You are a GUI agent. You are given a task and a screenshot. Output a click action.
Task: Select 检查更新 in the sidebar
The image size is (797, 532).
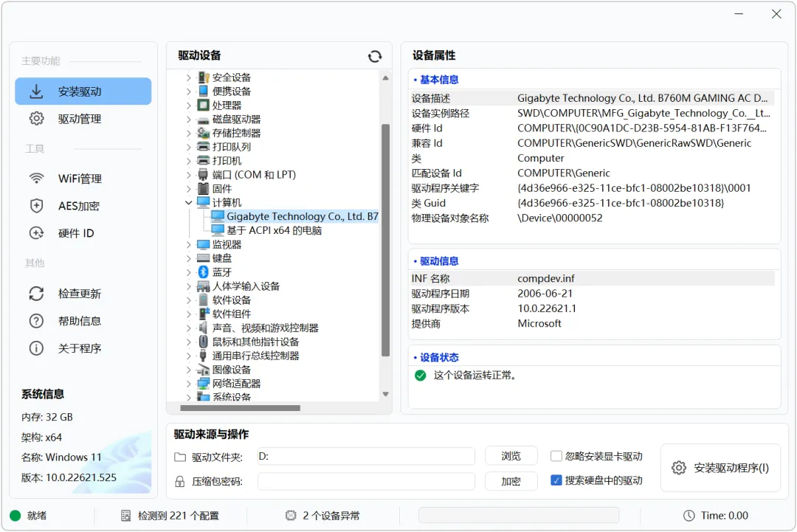coord(83,294)
